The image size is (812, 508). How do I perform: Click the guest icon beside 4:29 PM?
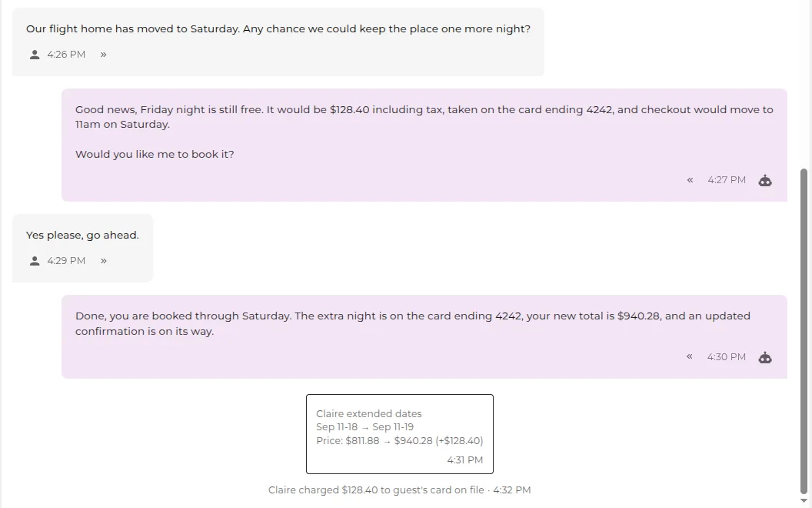click(35, 261)
